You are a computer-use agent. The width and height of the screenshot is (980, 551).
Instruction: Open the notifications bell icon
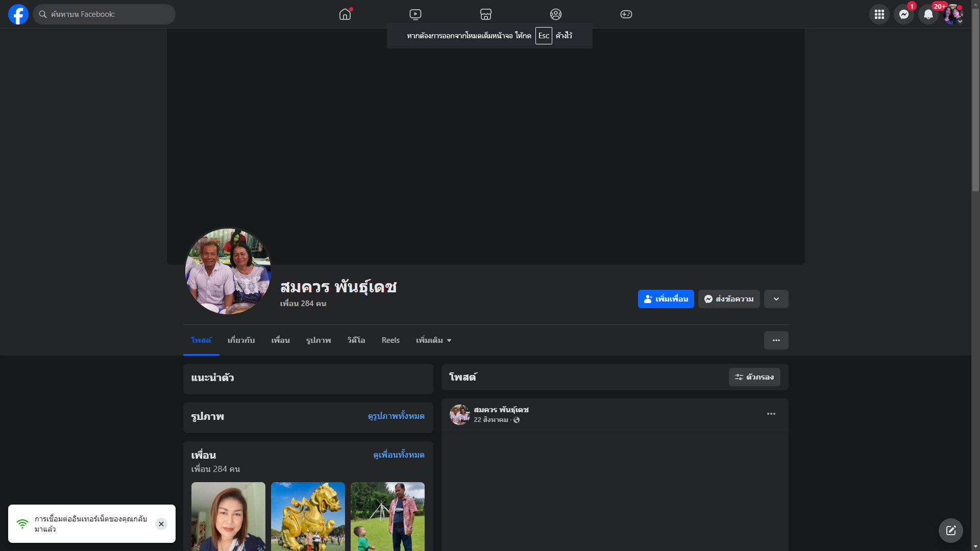(x=928, y=14)
